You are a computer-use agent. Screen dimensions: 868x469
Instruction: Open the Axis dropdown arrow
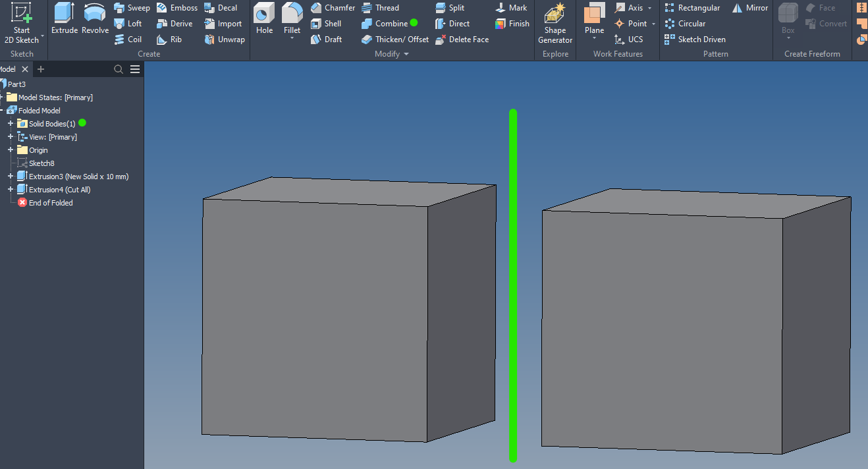pos(649,8)
